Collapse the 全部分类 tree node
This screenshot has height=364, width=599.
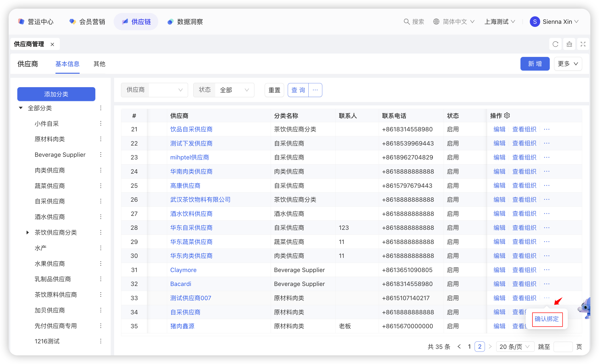tap(21, 108)
